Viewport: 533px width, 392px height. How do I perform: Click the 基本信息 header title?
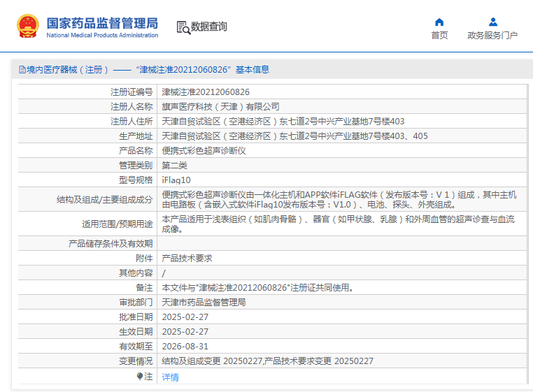(x=253, y=70)
